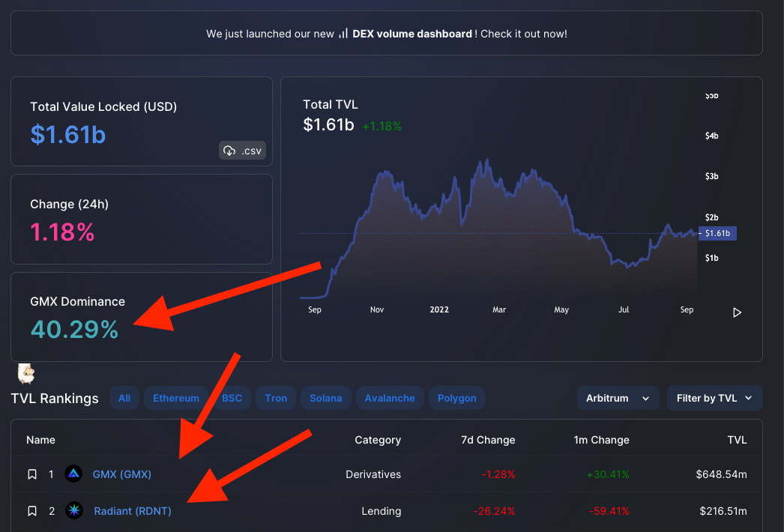This screenshot has height=532, width=784.
Task: Click the $1.61b price marker on chart axis
Action: (x=717, y=234)
